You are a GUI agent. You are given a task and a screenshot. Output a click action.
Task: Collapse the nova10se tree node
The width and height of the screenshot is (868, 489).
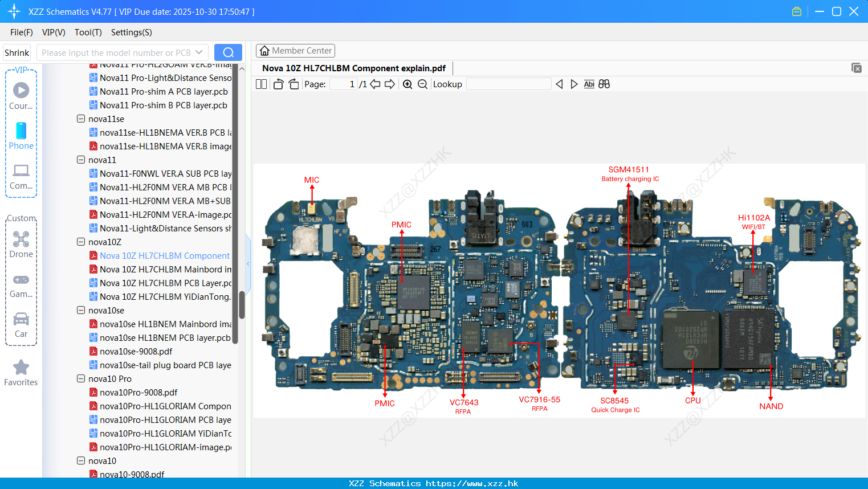[81, 310]
